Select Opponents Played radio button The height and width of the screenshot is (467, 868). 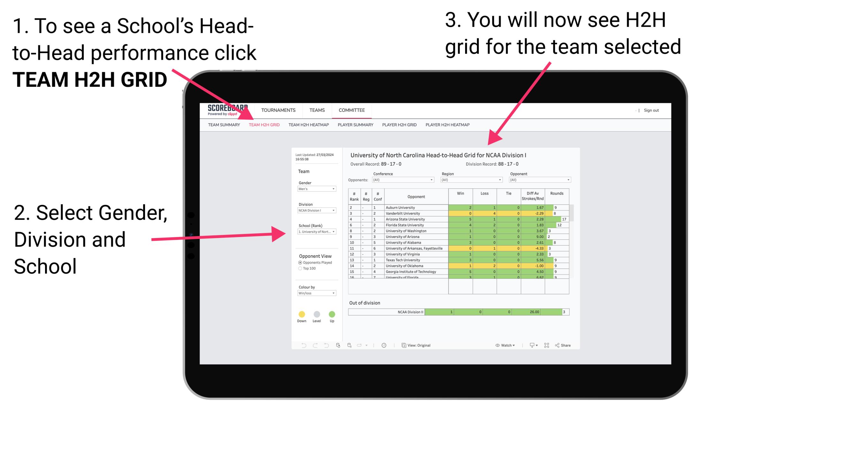click(x=297, y=262)
